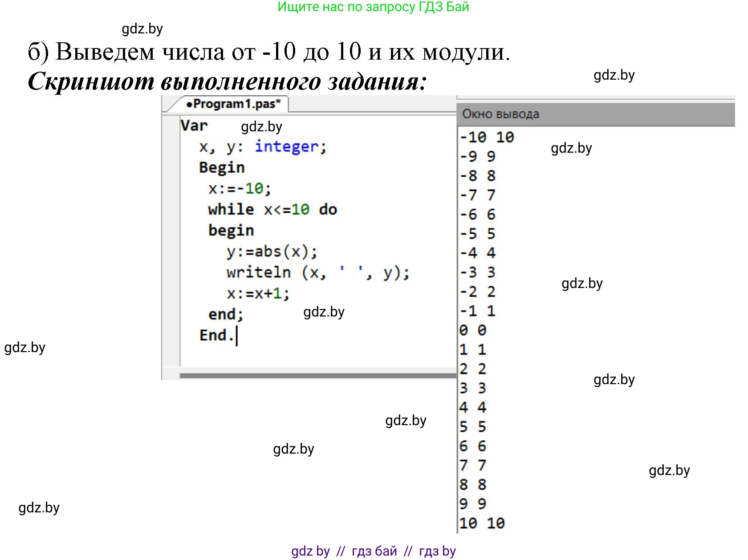
Task: Click the Выведем числа task description text
Action: (x=269, y=52)
